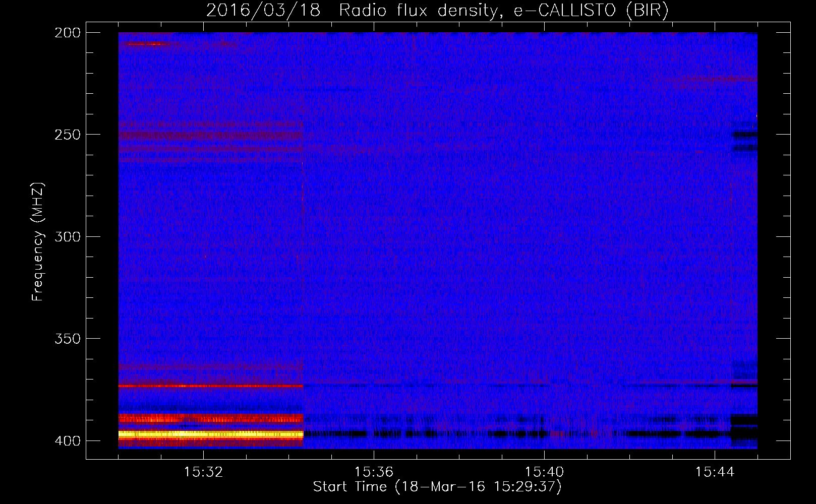The width and height of the screenshot is (816, 504).
Task: Click the 350 frequency tick label
Action: [x=68, y=339]
